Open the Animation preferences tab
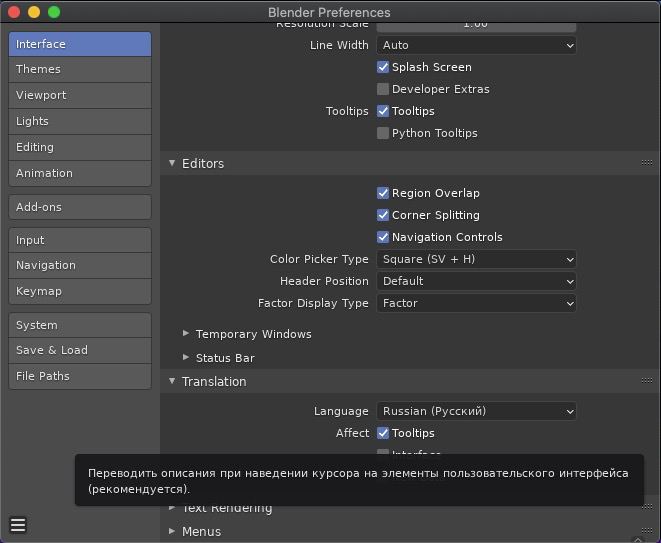661x543 pixels. [x=80, y=173]
